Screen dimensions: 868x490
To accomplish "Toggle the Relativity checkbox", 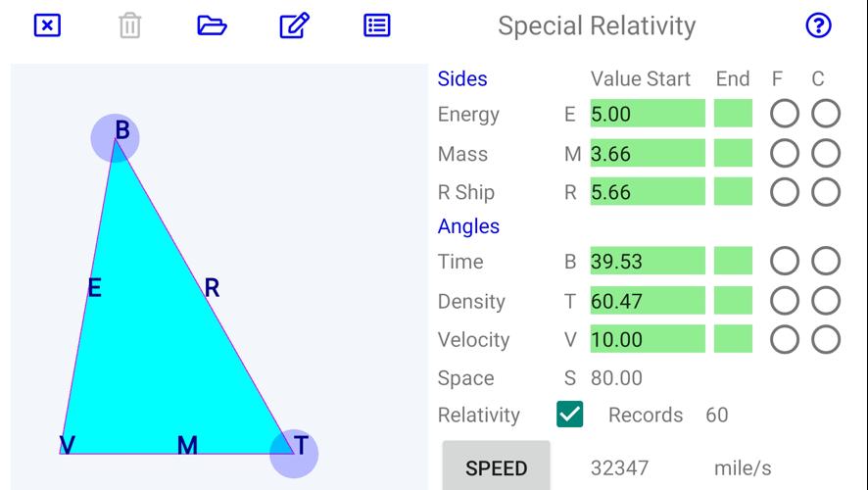I will [x=569, y=415].
